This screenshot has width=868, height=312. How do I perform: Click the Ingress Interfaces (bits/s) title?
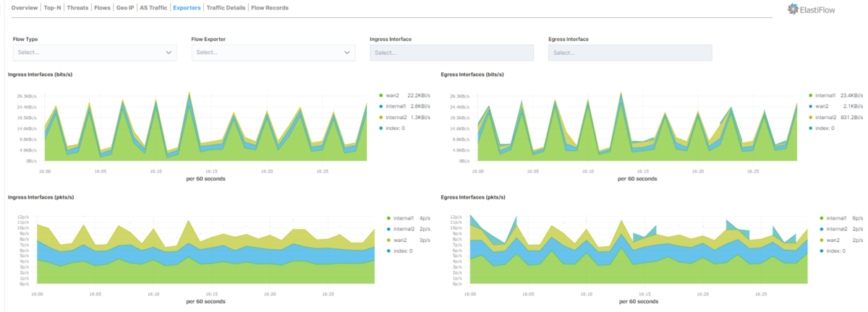pyautogui.click(x=40, y=74)
